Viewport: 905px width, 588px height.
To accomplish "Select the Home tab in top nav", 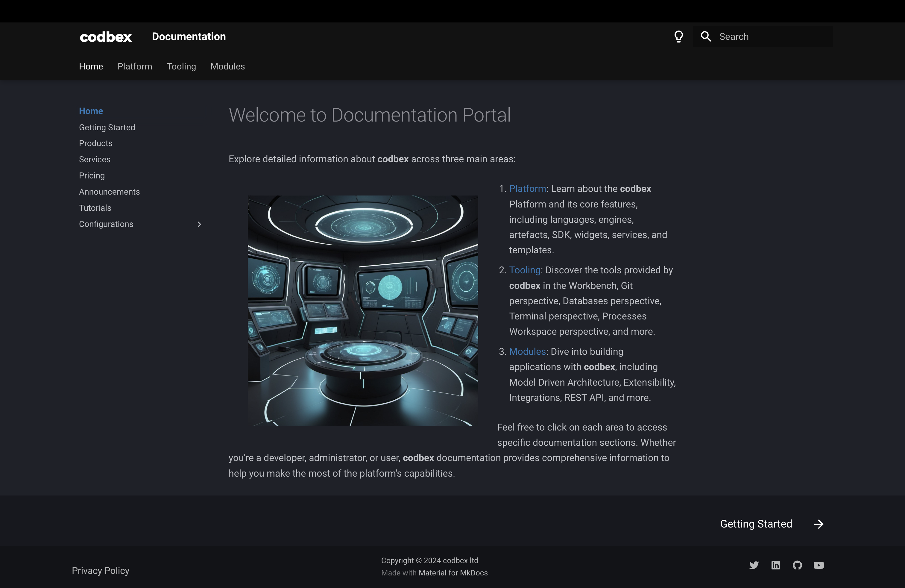I will coord(90,66).
